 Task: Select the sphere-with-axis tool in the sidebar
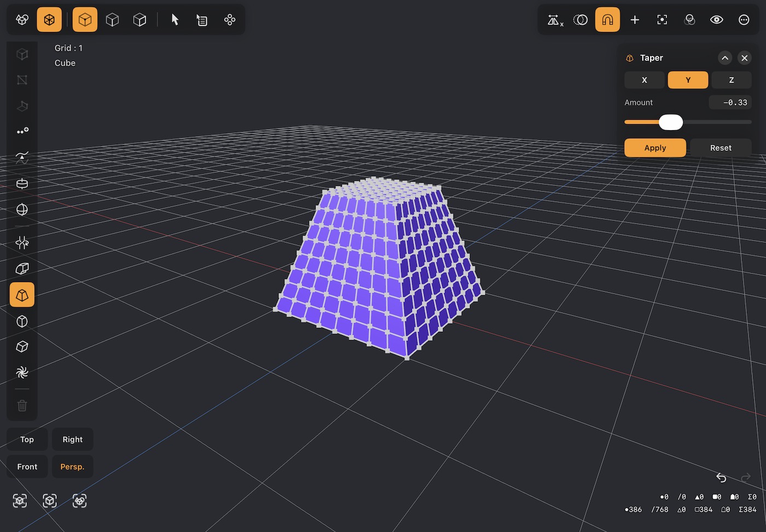[x=22, y=210]
